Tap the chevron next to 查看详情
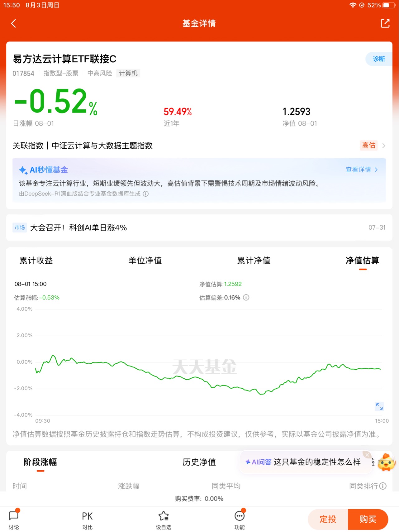Screen dimensions: 399x532 click(x=376, y=170)
